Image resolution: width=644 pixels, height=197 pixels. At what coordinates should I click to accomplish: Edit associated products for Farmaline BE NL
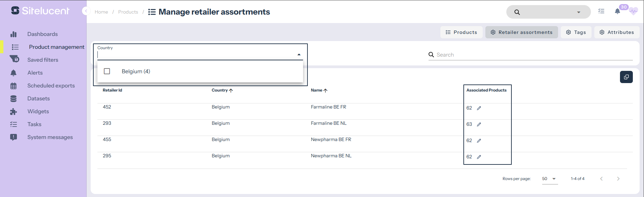[479, 124]
